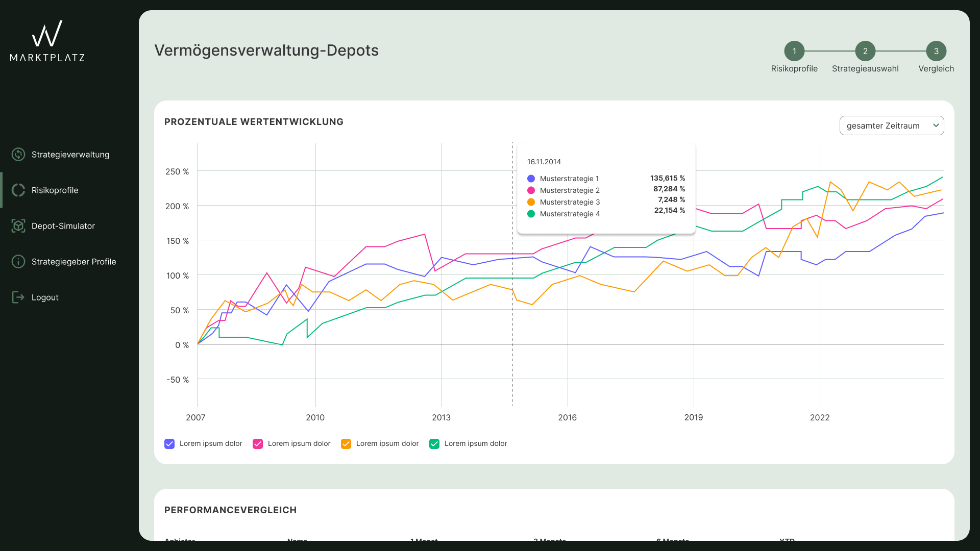The height and width of the screenshot is (551, 980).
Task: Click the Prozentuale Wertentwicklung heading
Action: pyautogui.click(x=254, y=122)
